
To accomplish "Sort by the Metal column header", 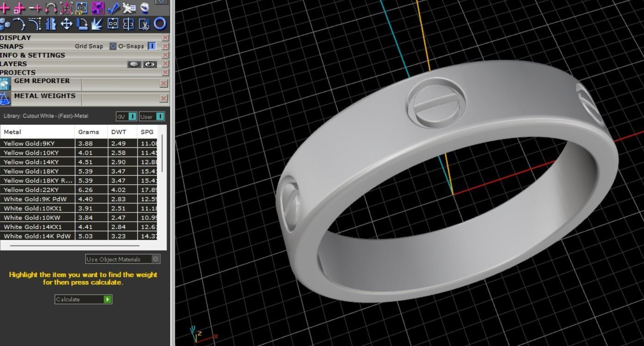I will (x=37, y=132).
